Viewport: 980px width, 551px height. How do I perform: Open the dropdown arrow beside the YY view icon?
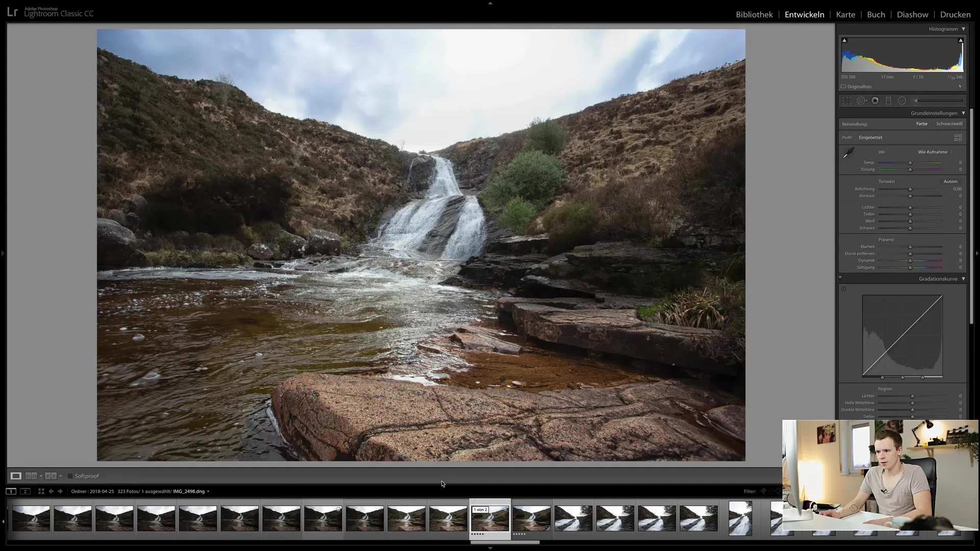(x=60, y=476)
